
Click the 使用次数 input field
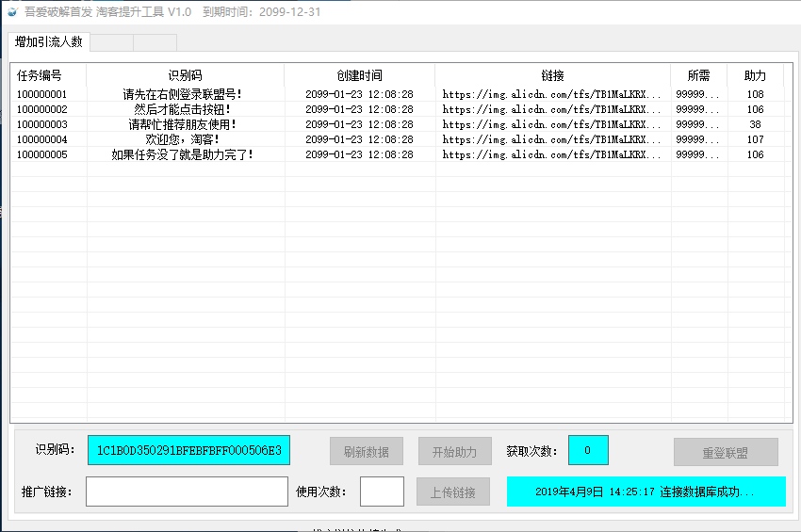tap(382, 492)
